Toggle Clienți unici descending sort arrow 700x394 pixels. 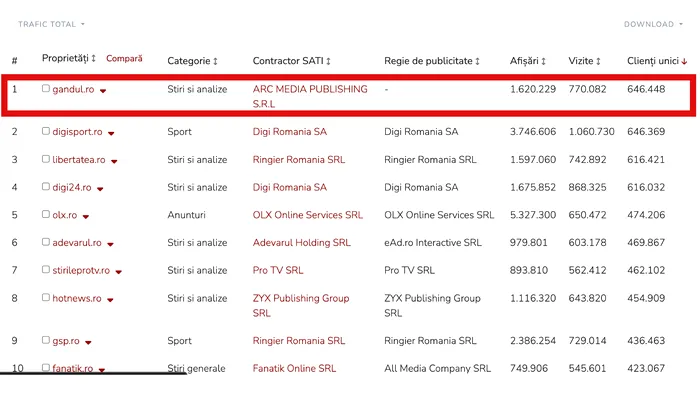click(684, 62)
